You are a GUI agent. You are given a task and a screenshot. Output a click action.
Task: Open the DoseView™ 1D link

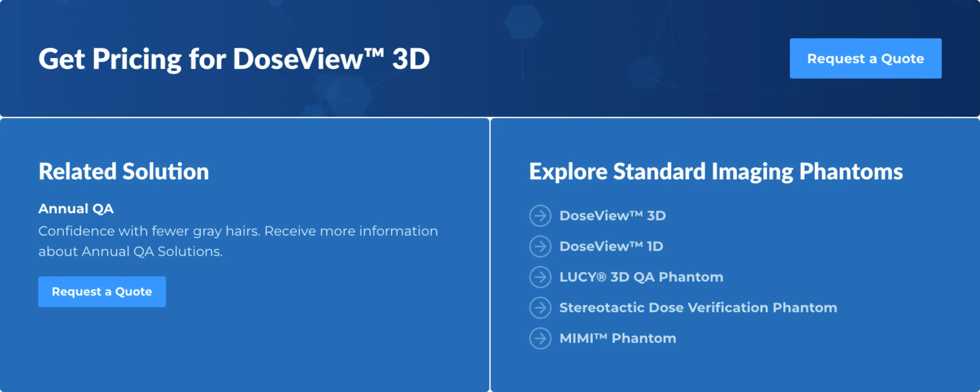[611, 247]
